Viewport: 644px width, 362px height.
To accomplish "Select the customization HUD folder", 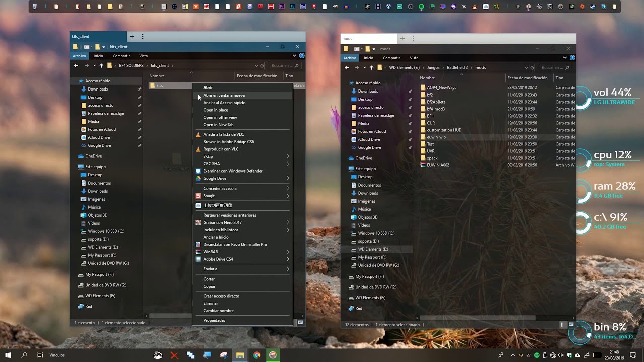I will tap(444, 130).
